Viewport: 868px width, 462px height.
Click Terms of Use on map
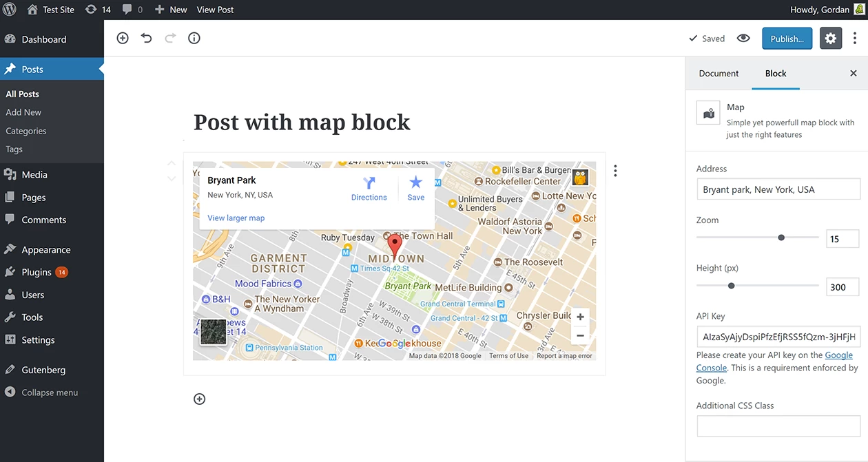click(509, 356)
